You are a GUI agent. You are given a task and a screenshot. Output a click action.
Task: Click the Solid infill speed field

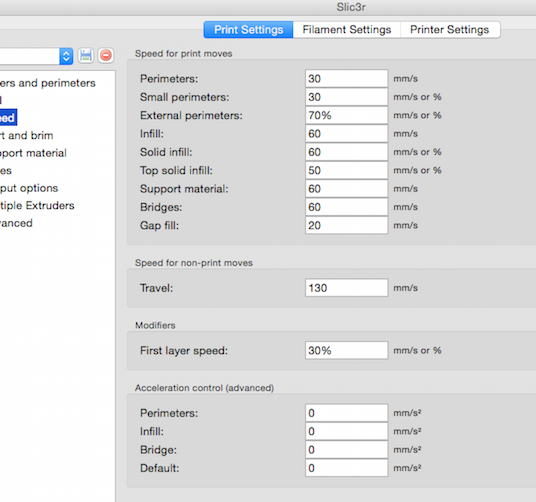[347, 152]
